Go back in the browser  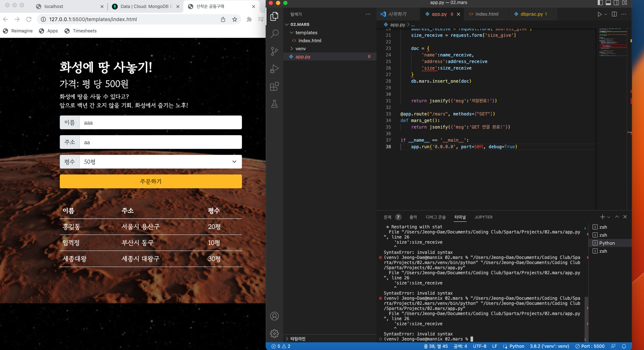(5, 19)
